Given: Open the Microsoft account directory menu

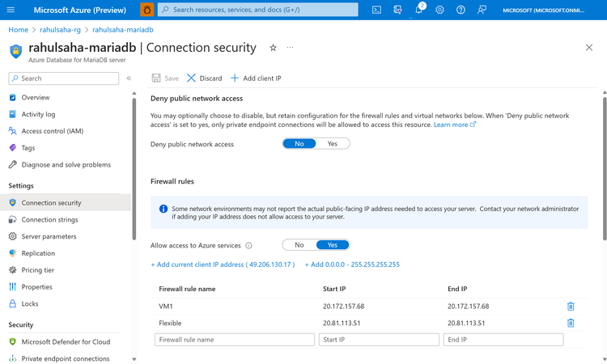Looking at the screenshot, I should point(554,10).
